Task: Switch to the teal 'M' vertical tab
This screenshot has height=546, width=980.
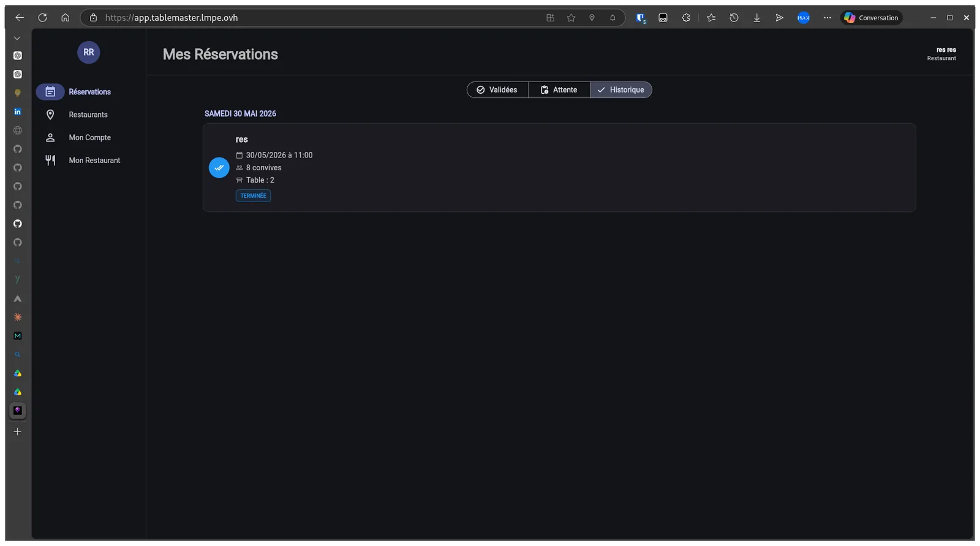Action: click(18, 336)
